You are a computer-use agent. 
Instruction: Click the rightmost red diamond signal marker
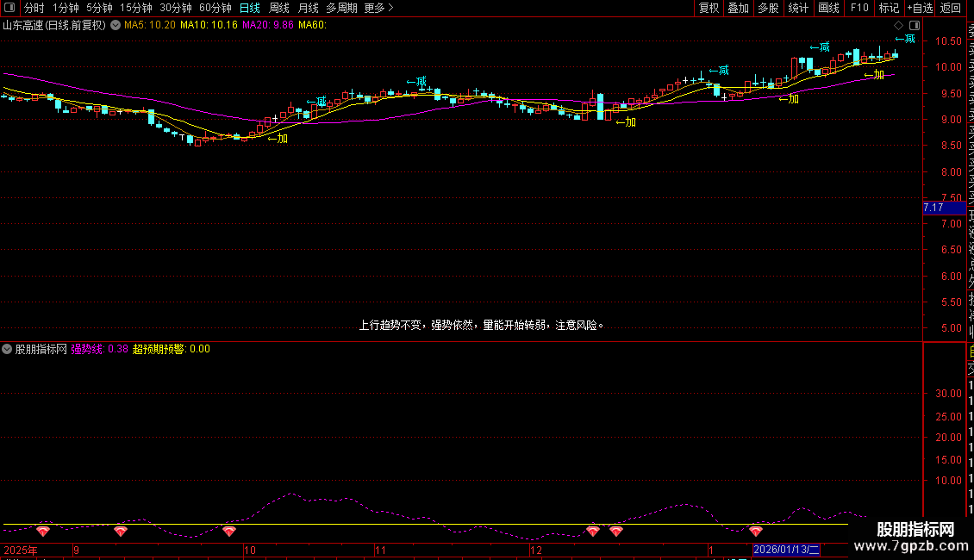tap(756, 531)
